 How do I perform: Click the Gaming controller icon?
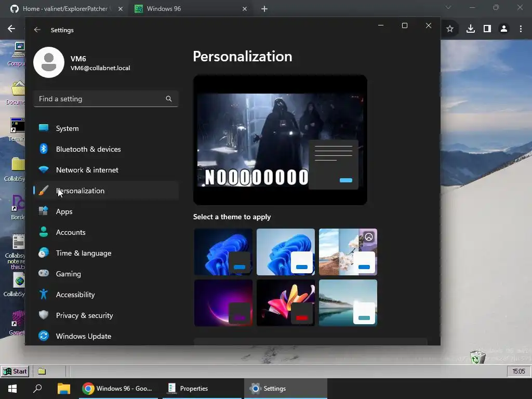44,273
